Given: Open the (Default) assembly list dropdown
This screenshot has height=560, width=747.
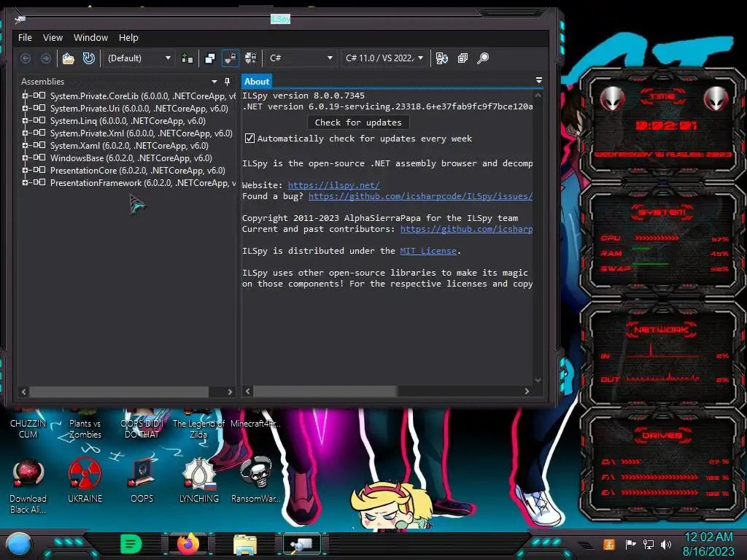Looking at the screenshot, I should pos(139,58).
